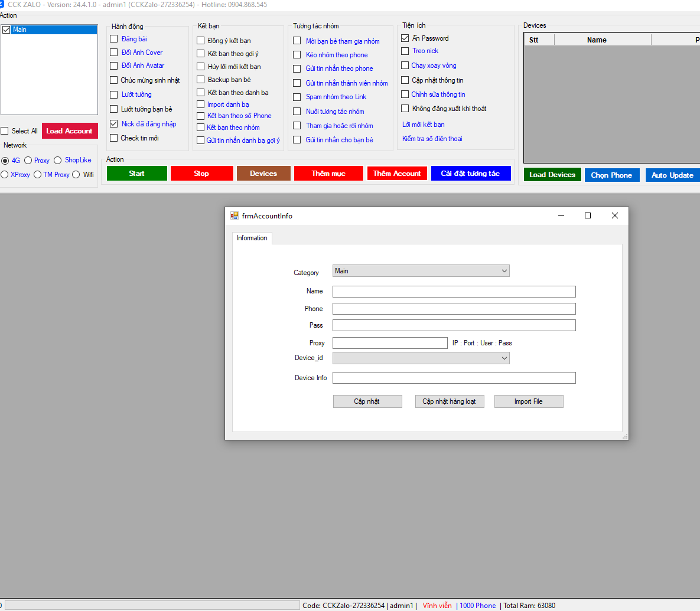700x611 pixels.
Task: Choose the XProxy network radio button
Action: tap(5, 174)
